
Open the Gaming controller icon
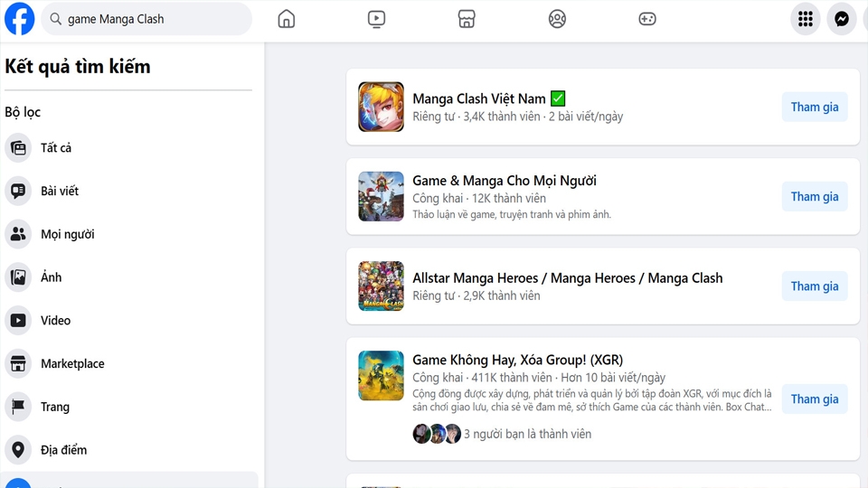[x=647, y=19]
